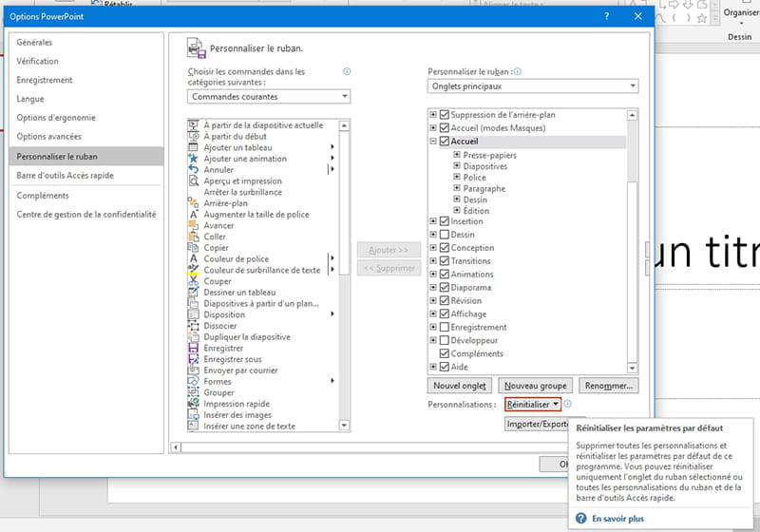This screenshot has height=532, width=760.
Task: Select the Formes shapes icon
Action: pos(193,381)
